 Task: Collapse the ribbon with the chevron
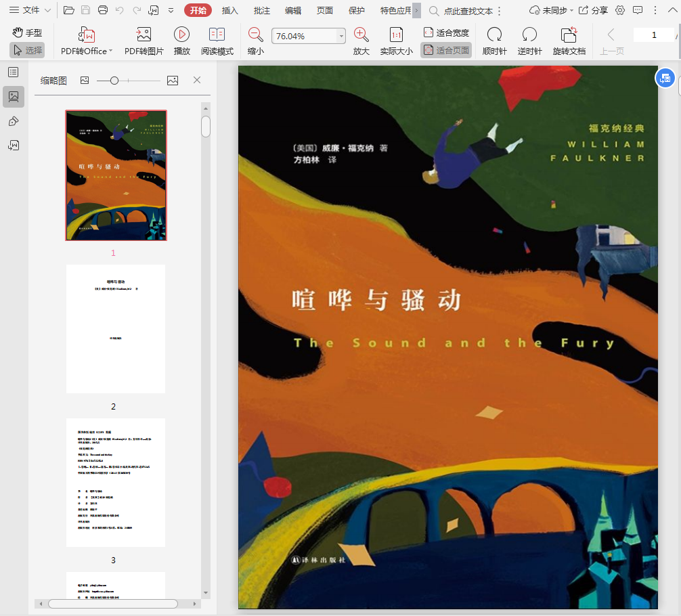click(x=672, y=10)
